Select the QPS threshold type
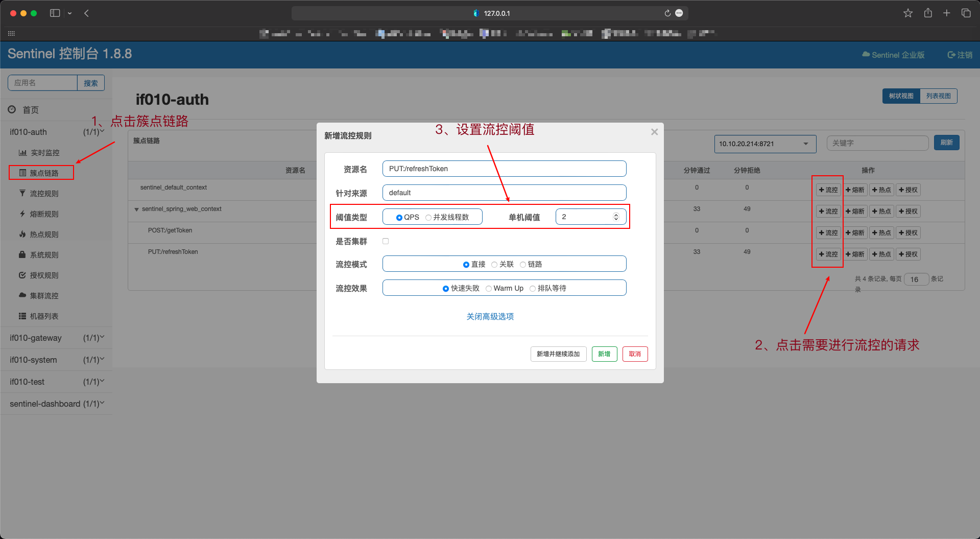980x539 pixels. click(399, 218)
